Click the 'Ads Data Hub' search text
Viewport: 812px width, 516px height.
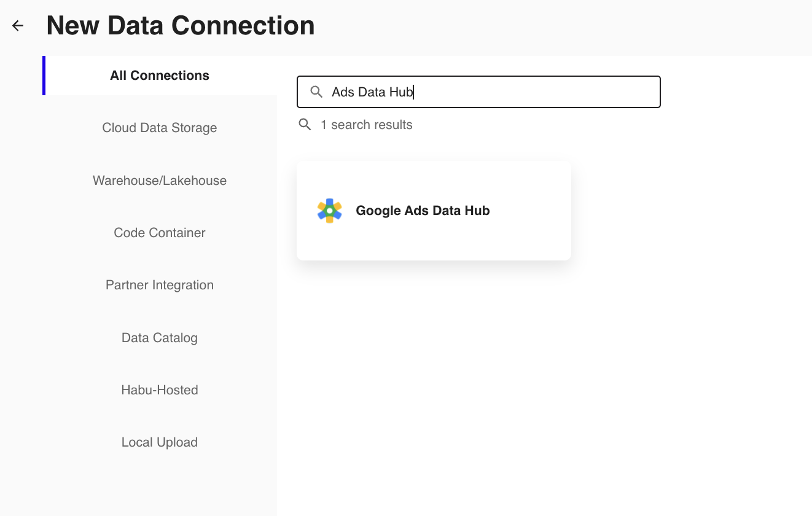372,92
